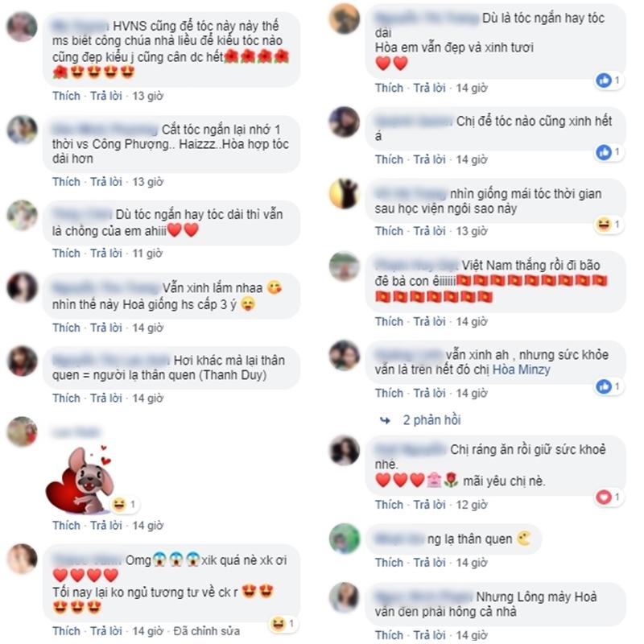Click 'Thích' under the HVNS comment

(x=66, y=96)
